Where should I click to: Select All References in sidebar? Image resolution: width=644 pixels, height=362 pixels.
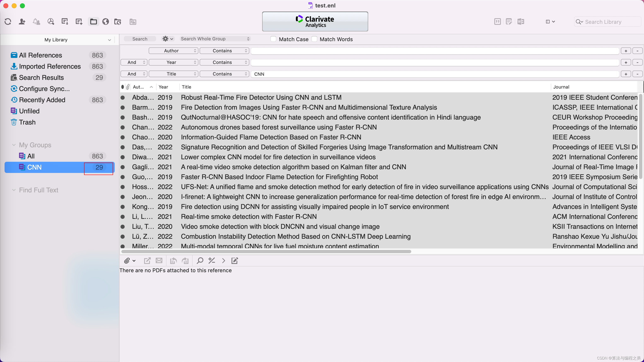(41, 55)
